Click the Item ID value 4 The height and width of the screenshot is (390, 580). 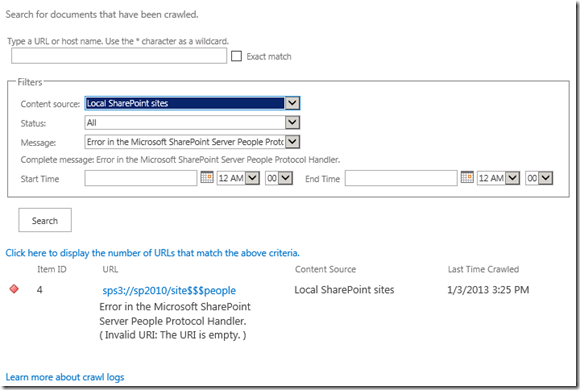click(40, 290)
